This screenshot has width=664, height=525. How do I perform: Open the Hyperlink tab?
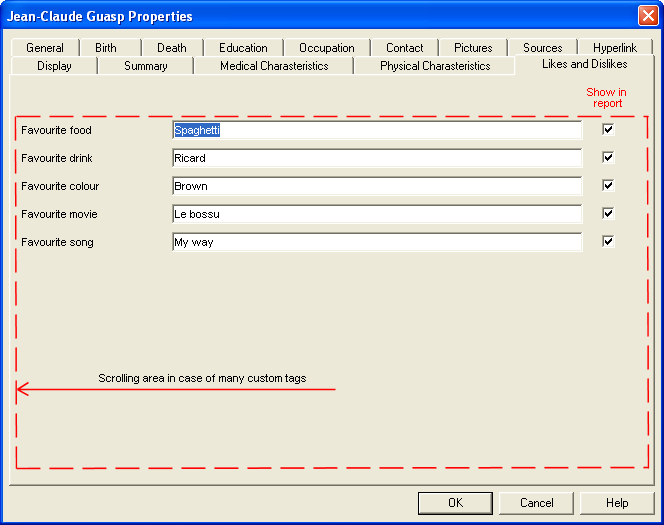(614, 48)
